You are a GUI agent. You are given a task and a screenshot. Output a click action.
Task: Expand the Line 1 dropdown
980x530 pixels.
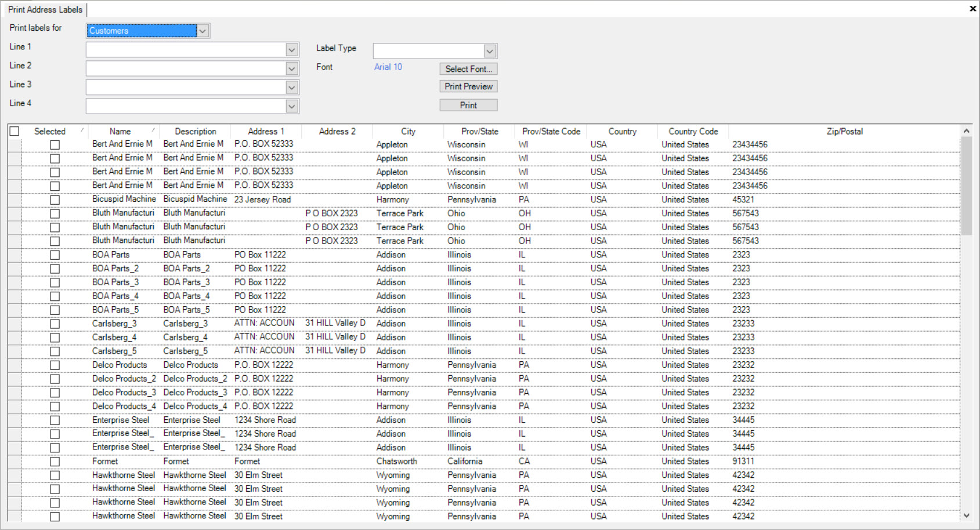(292, 50)
